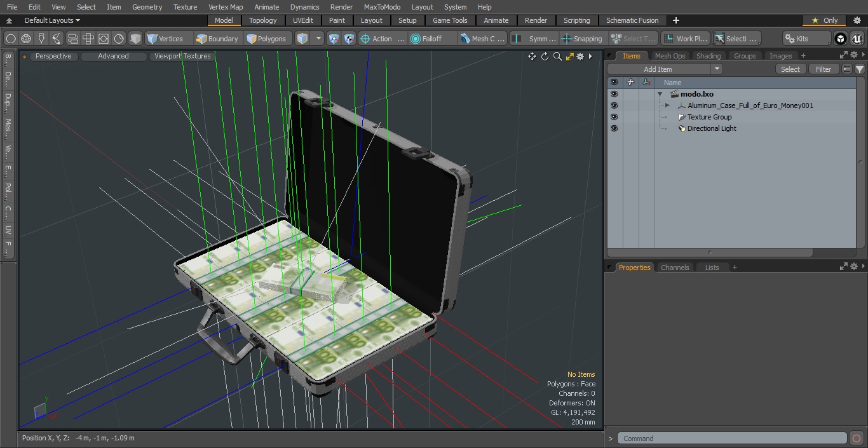868x448 pixels.
Task: Switch to the Mesh Ops tab
Action: [670, 56]
